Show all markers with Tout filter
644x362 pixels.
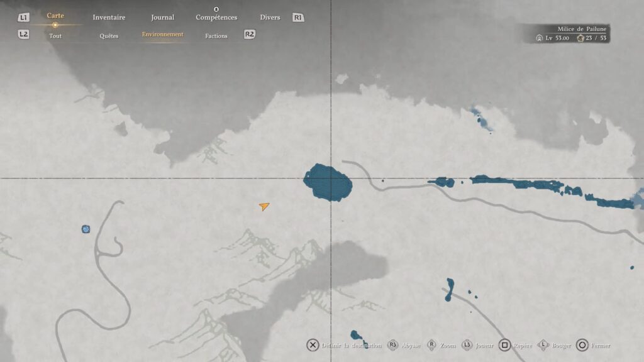click(55, 36)
